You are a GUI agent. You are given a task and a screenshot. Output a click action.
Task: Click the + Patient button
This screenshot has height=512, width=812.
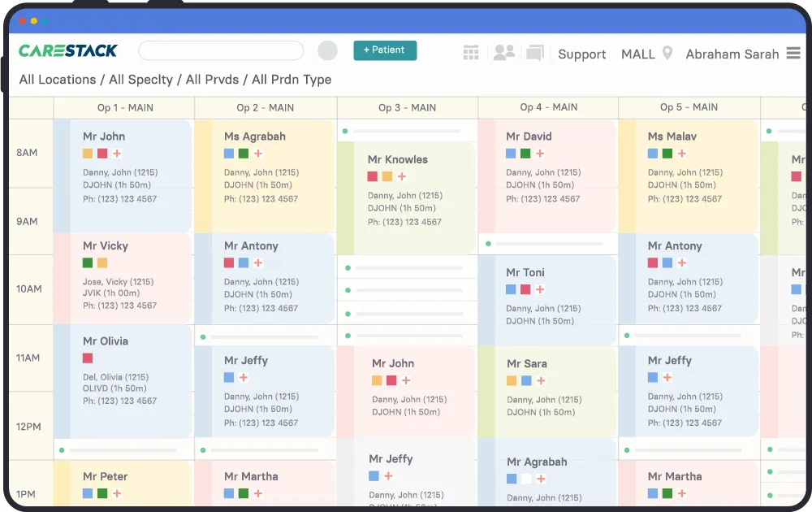pos(385,50)
